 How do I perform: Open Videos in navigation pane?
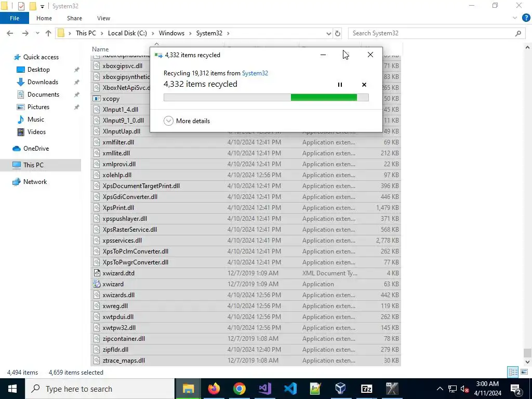click(x=36, y=132)
